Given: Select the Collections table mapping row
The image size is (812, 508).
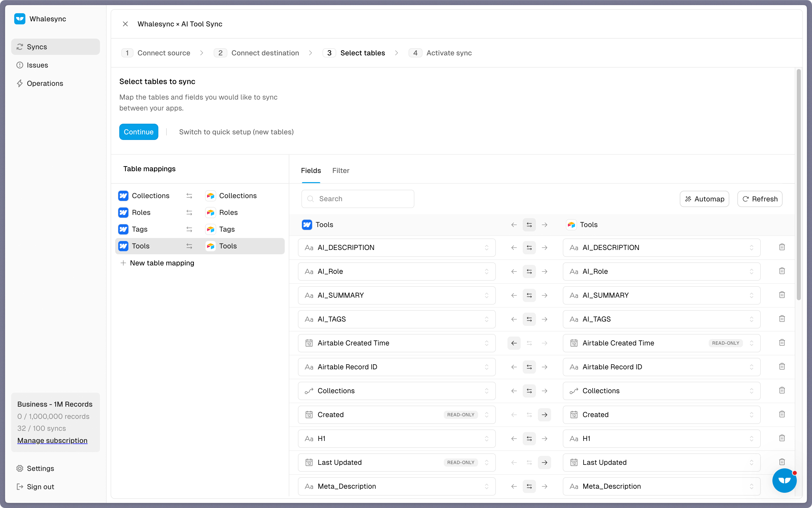Looking at the screenshot, I should pyautogui.click(x=200, y=196).
